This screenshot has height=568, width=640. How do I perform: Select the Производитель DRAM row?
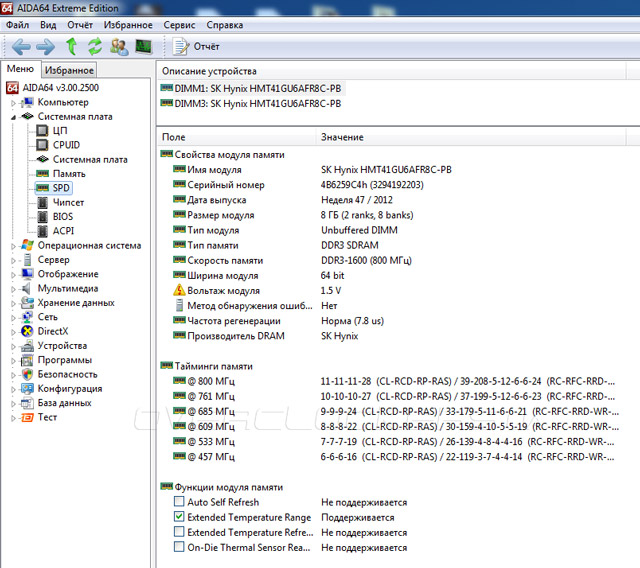(265, 336)
